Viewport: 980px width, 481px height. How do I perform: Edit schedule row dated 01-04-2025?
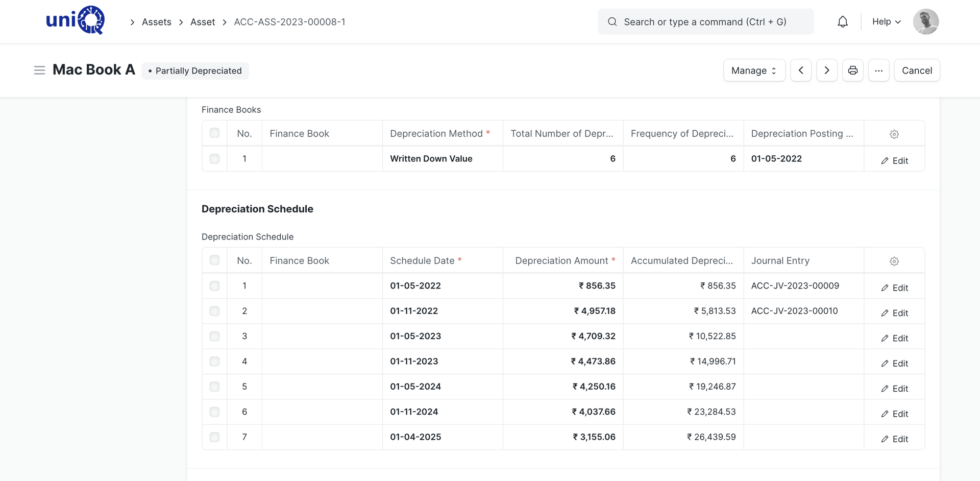click(894, 439)
